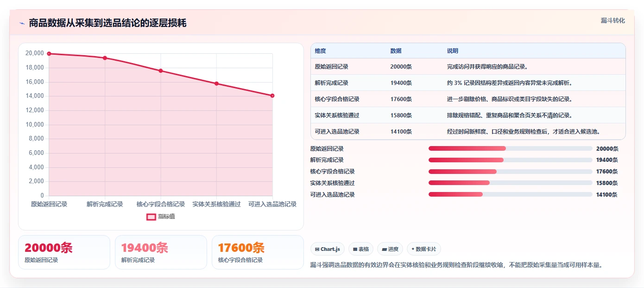Select the 数据卡片 tag chip
644x288 pixels.
click(x=424, y=249)
